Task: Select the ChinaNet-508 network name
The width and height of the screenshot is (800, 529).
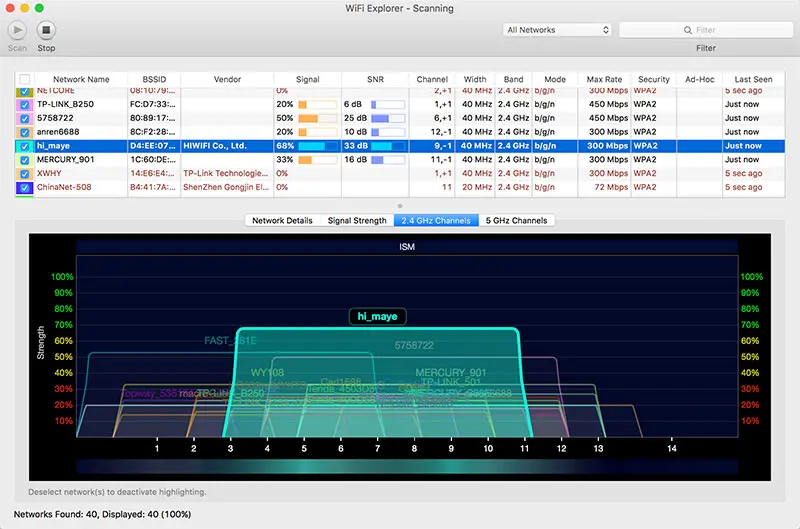Action: click(64, 187)
